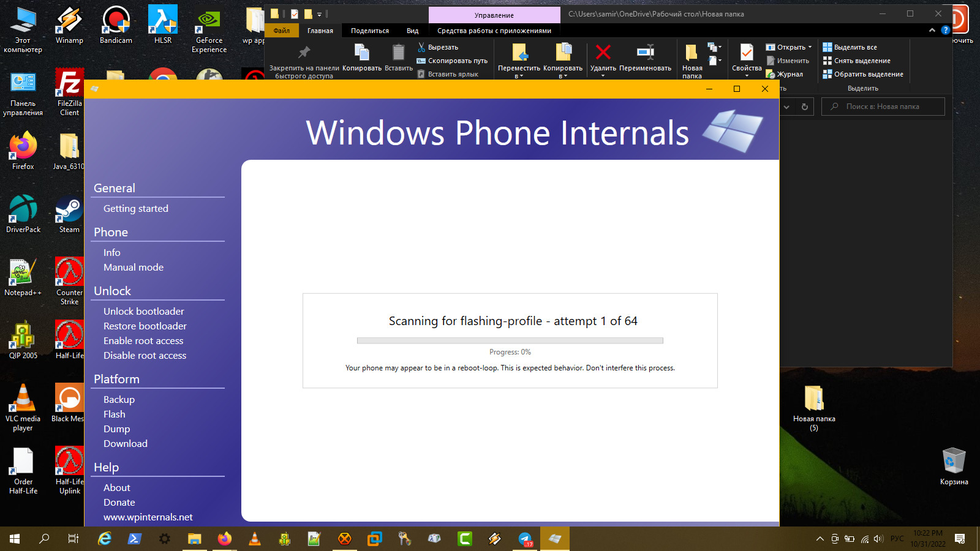Open quick access toolbar customize dropdown
Viewport: 980px width, 551px height.
(319, 14)
